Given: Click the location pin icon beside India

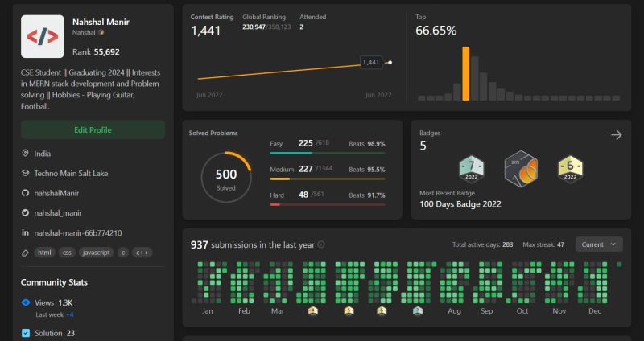Looking at the screenshot, I should point(26,153).
